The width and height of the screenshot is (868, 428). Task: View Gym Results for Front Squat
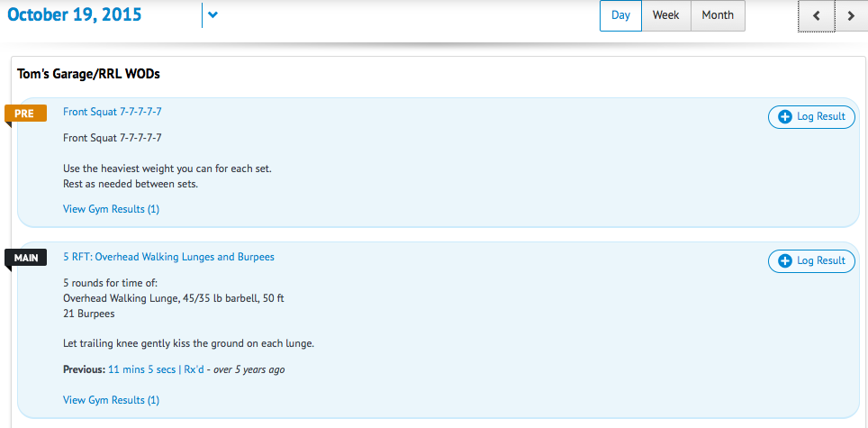pos(112,209)
